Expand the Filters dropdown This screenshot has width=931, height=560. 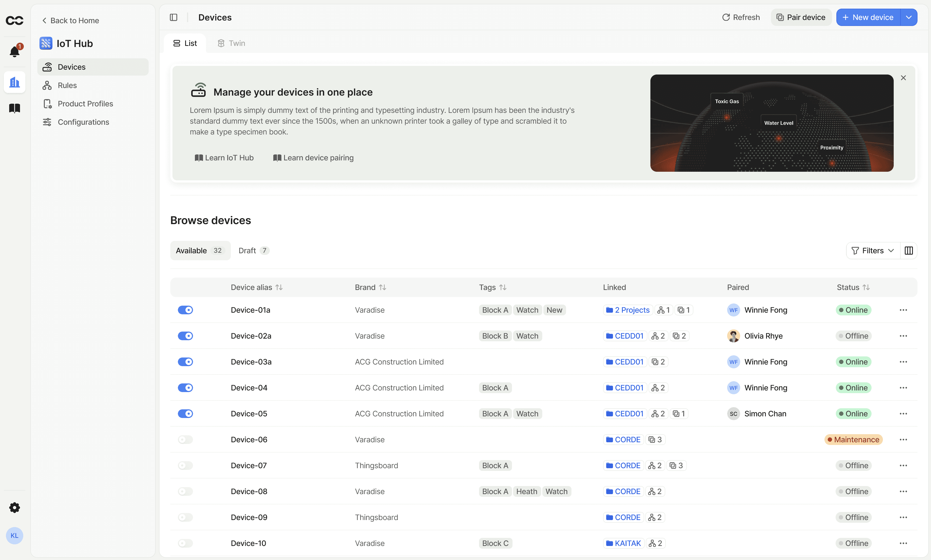(872, 251)
